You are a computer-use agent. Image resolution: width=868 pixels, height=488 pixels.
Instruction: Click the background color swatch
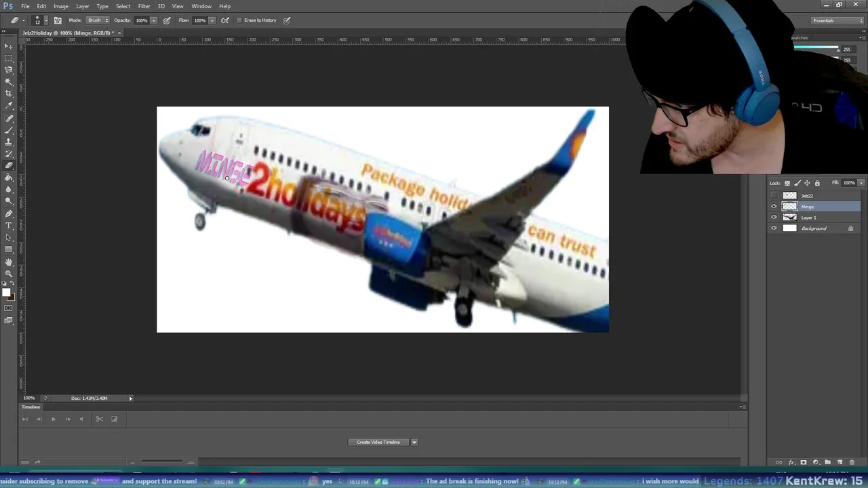[x=10, y=296]
